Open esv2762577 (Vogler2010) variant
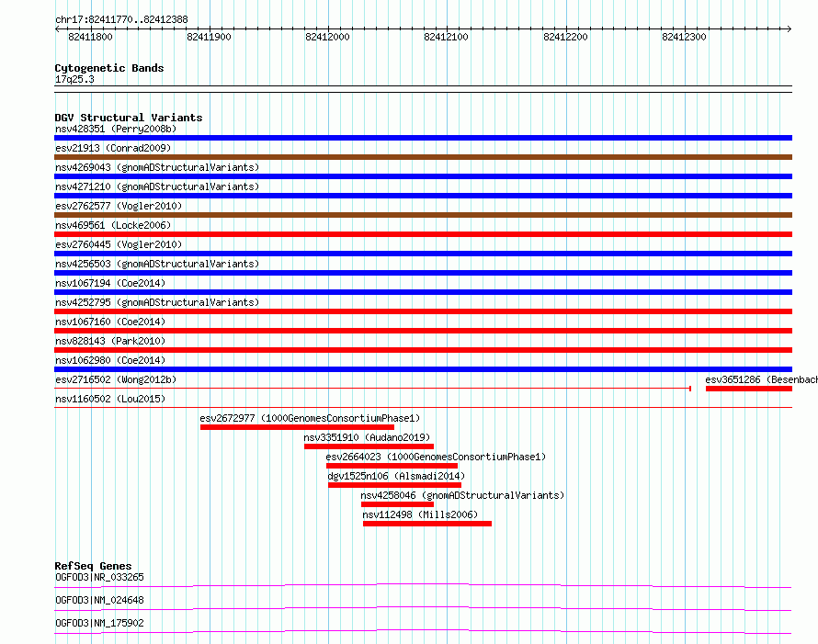Viewport: 818px width, 644px height. click(x=119, y=206)
